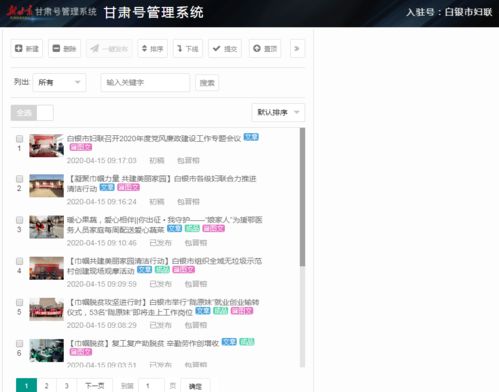The height and width of the screenshot is (392, 499).
Task: Click blue 文章 tag on article 5
Action: coord(203,311)
